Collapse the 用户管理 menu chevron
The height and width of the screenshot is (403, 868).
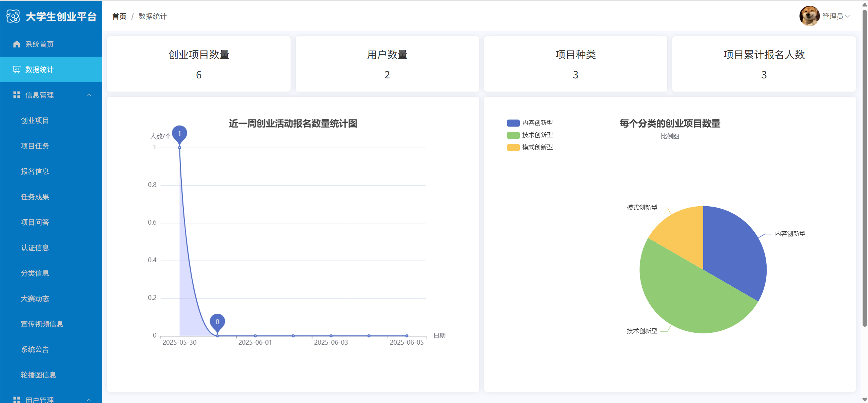(x=89, y=400)
